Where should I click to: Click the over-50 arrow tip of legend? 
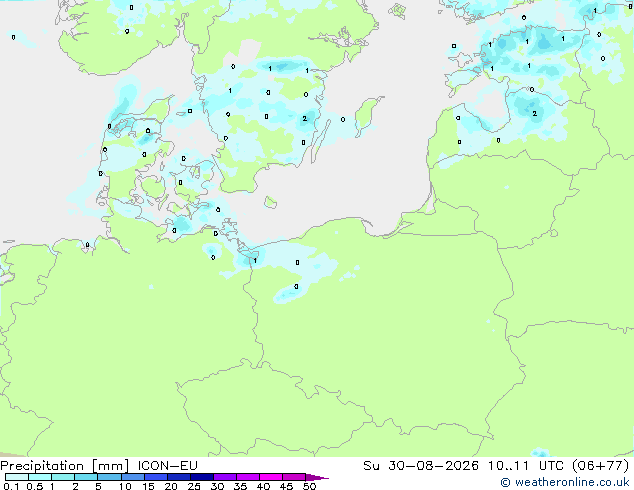(x=317, y=478)
